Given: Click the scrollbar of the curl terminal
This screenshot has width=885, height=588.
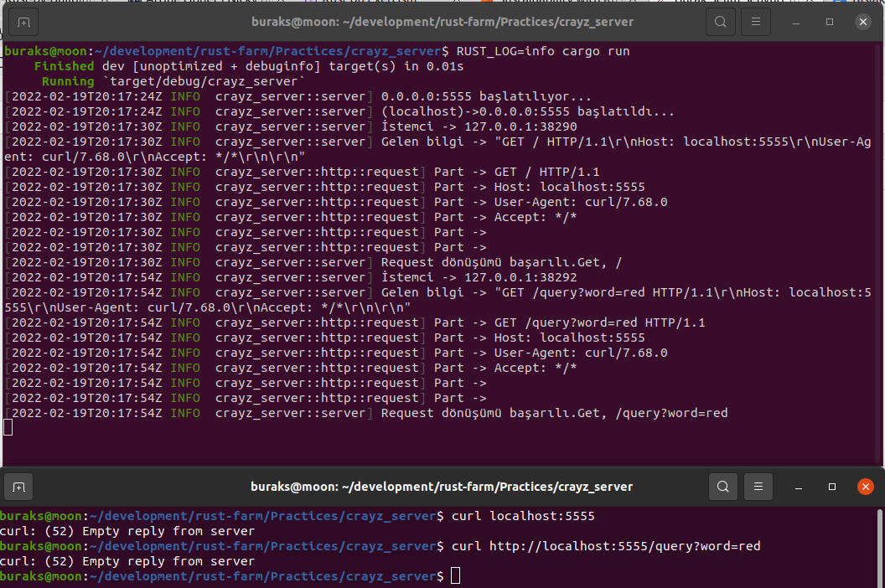Looking at the screenshot, I should [878, 544].
